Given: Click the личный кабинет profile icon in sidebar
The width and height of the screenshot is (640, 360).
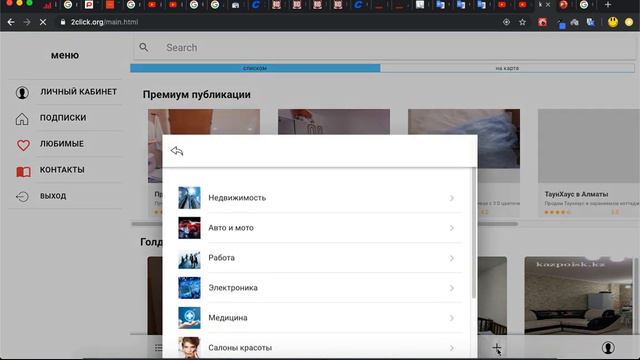Looking at the screenshot, I should tap(22, 92).
